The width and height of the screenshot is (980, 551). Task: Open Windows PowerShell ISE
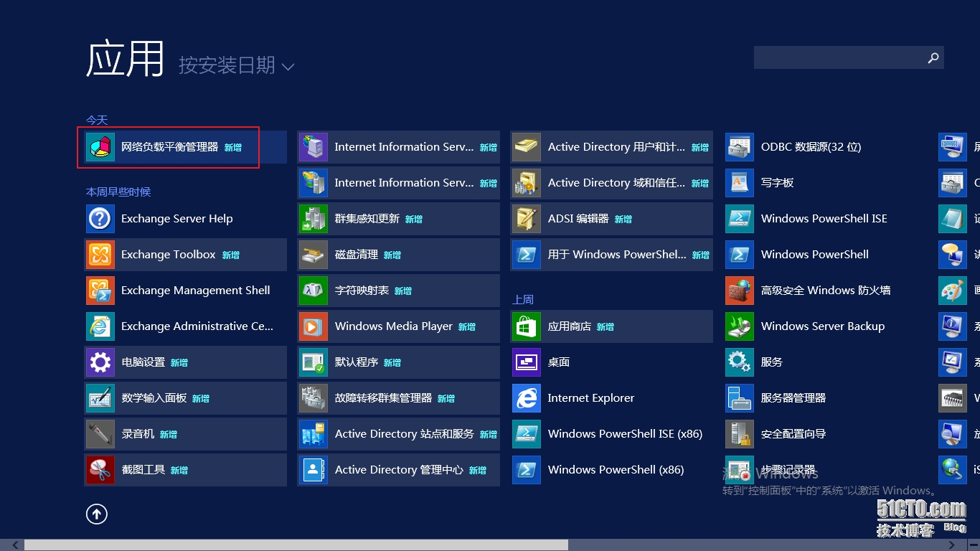tap(824, 218)
